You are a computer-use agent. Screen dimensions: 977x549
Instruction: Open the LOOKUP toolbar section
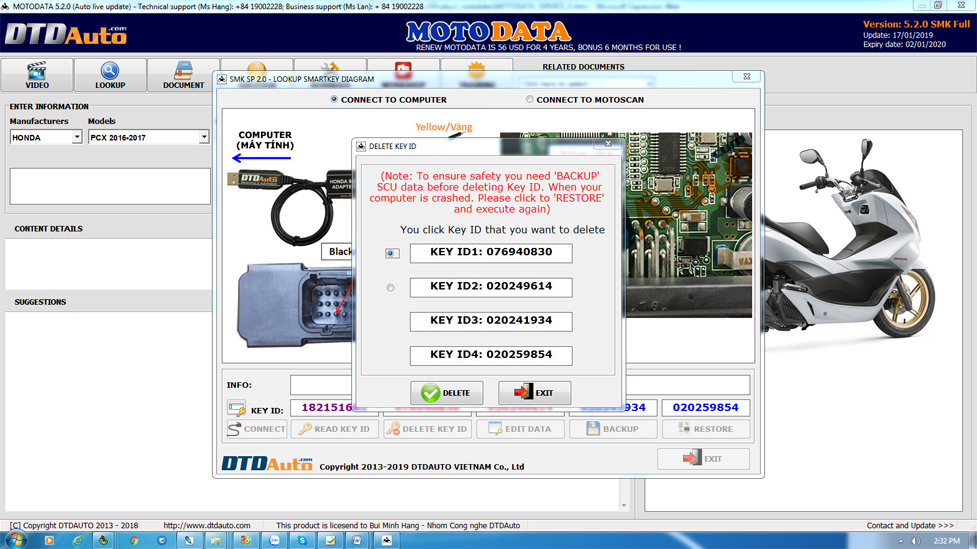(x=110, y=75)
